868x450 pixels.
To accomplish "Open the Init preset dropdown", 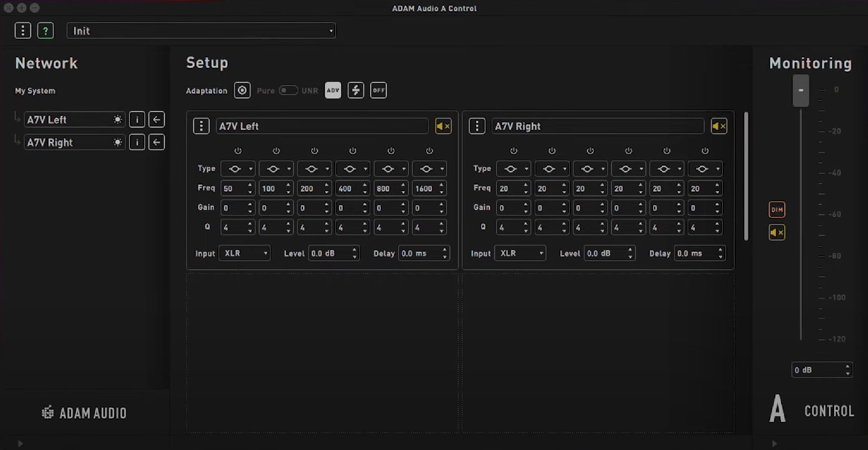I will 201,31.
